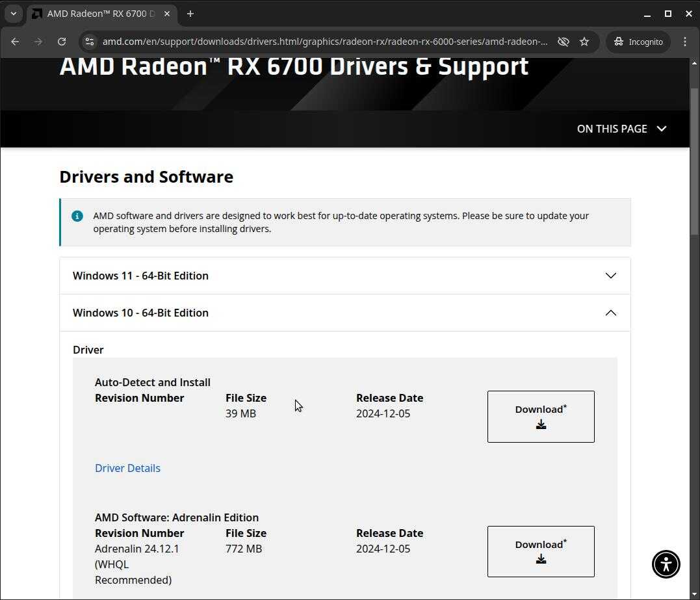Image resolution: width=700 pixels, height=600 pixels.
Task: Download the Auto-Detect and Install driver
Action: pos(540,417)
